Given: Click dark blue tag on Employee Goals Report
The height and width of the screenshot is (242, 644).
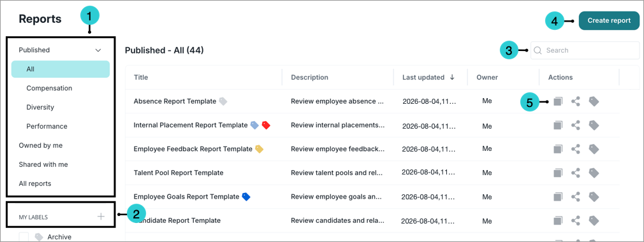Looking at the screenshot, I should [245, 197].
